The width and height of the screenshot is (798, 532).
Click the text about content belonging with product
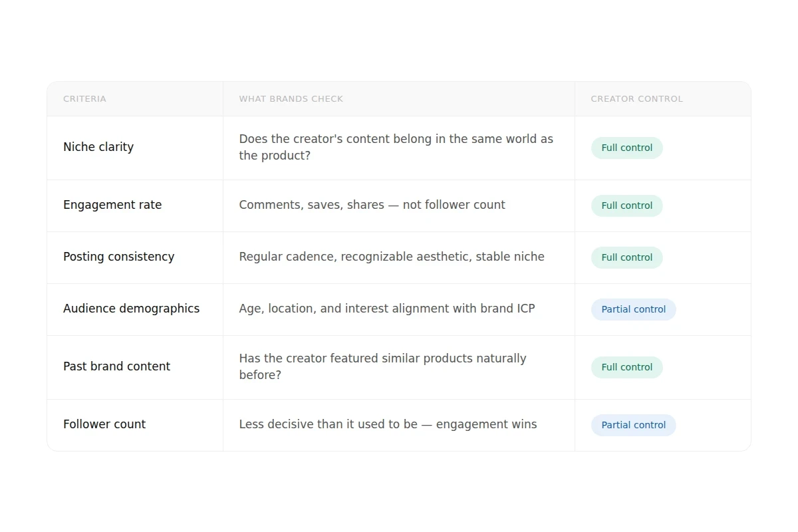(x=396, y=147)
